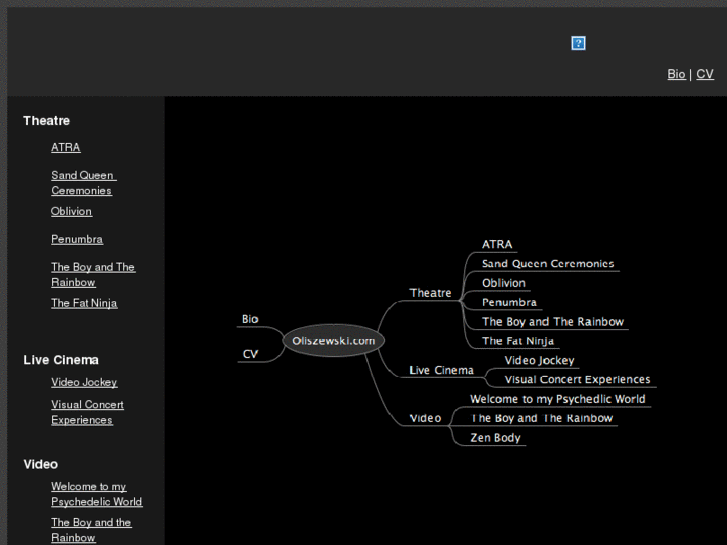Open Welcome to my Psychedelic World sidebar link

pos(97,494)
